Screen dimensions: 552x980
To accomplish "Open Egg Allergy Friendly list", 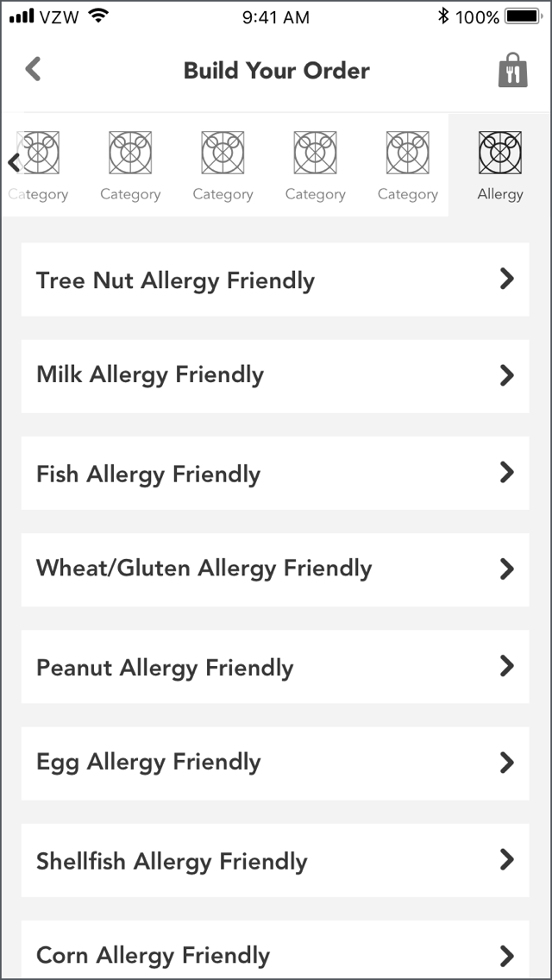I will pyautogui.click(x=274, y=763).
